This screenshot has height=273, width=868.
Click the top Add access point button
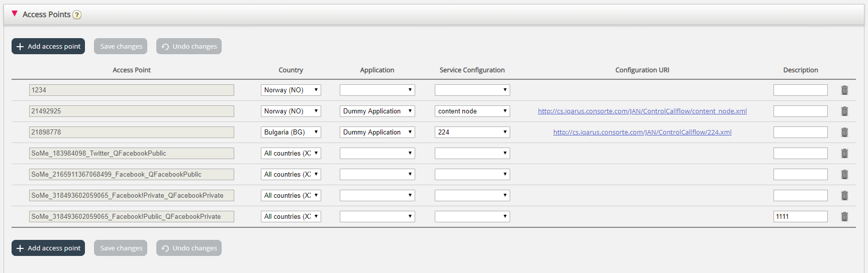point(48,46)
